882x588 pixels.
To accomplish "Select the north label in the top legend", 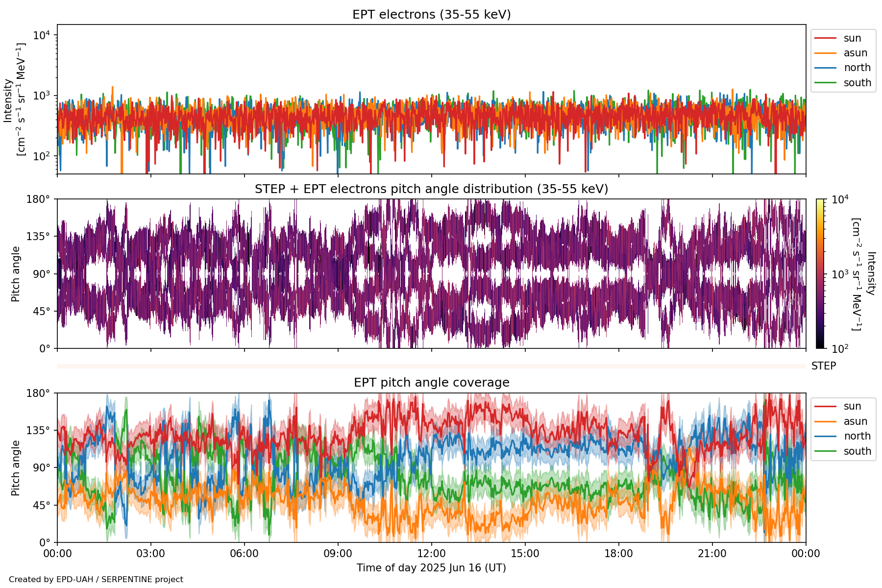I will point(857,68).
